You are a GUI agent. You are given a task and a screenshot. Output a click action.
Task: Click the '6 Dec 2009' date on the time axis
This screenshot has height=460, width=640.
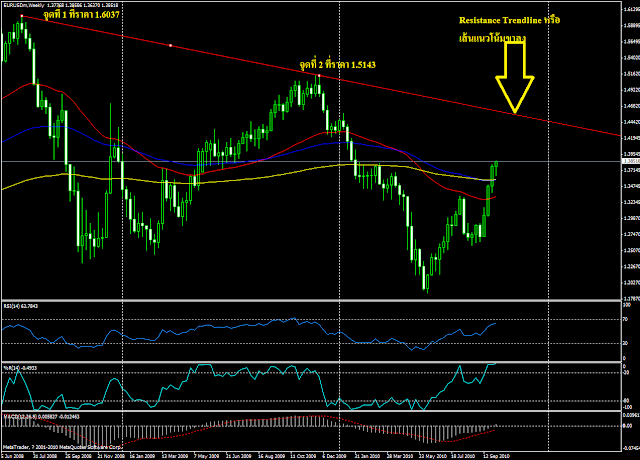pos(335,456)
